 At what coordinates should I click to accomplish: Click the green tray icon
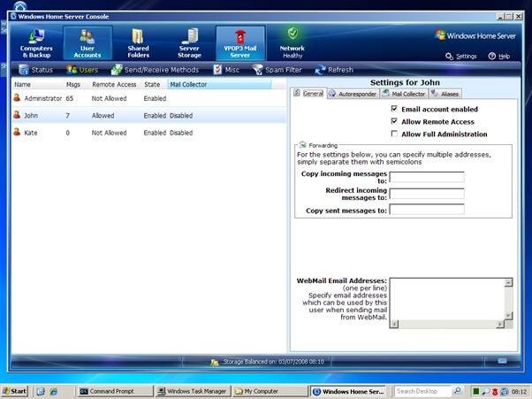tap(476, 392)
